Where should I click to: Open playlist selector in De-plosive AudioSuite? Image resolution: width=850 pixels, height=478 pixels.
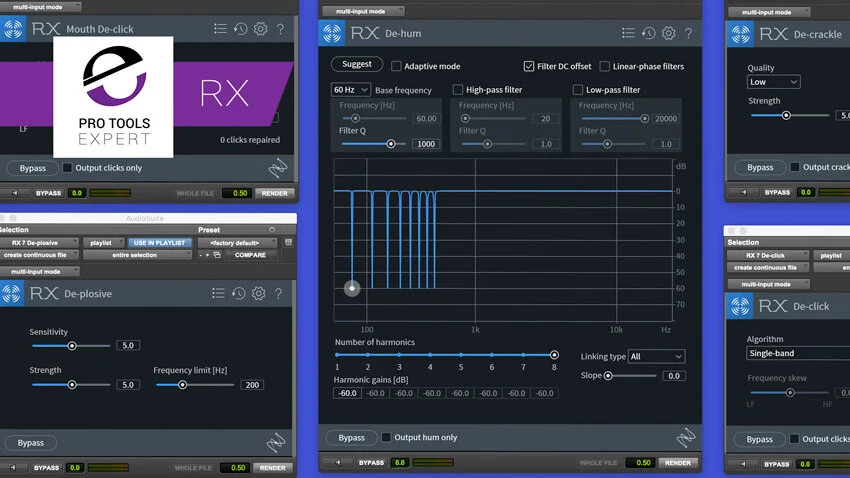pos(104,243)
